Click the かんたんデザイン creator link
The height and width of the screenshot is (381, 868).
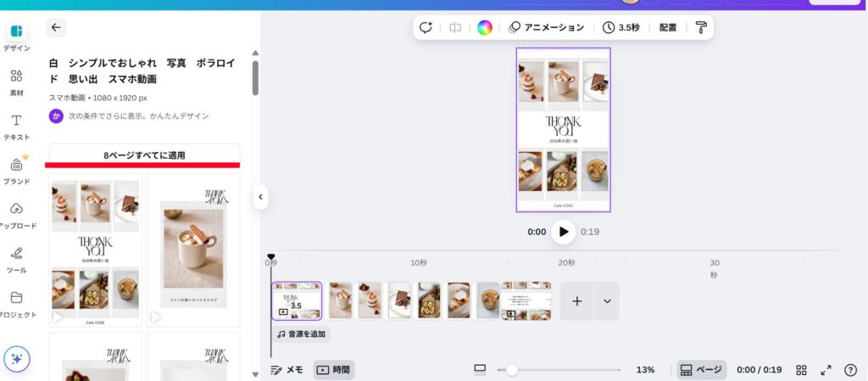click(x=180, y=116)
